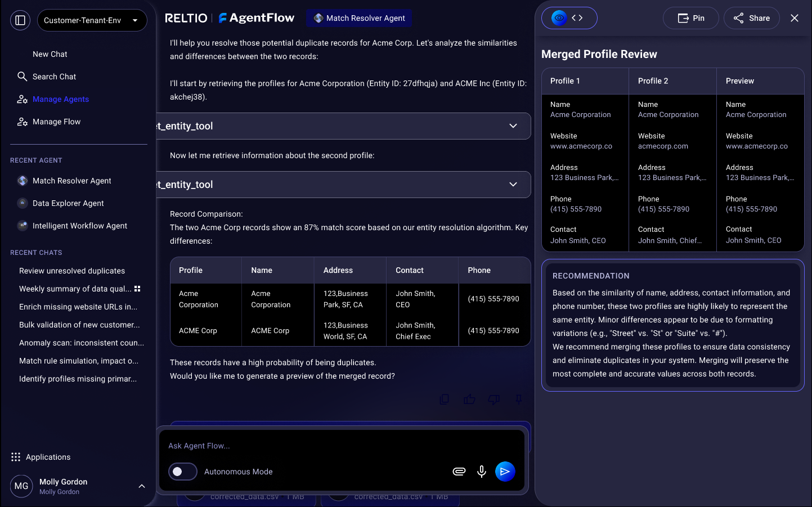The width and height of the screenshot is (812, 507).
Task: Collapse the Molly Gordon account menu
Action: 141,486
